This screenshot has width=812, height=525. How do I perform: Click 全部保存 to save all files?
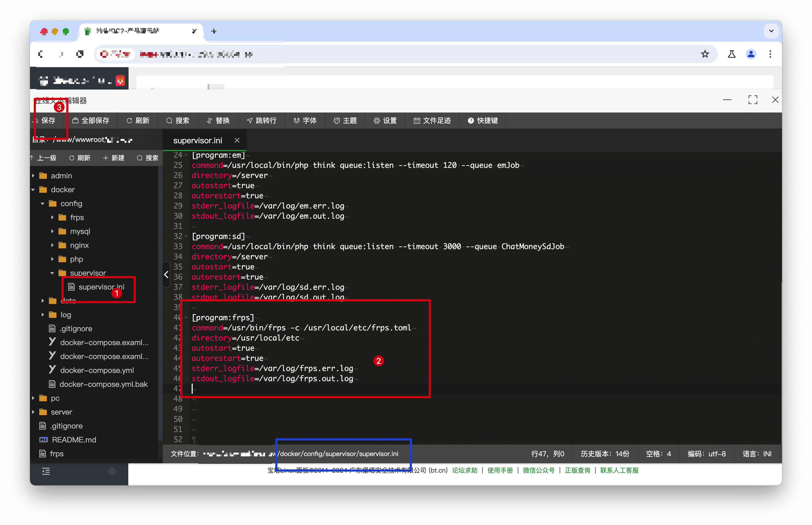point(91,121)
